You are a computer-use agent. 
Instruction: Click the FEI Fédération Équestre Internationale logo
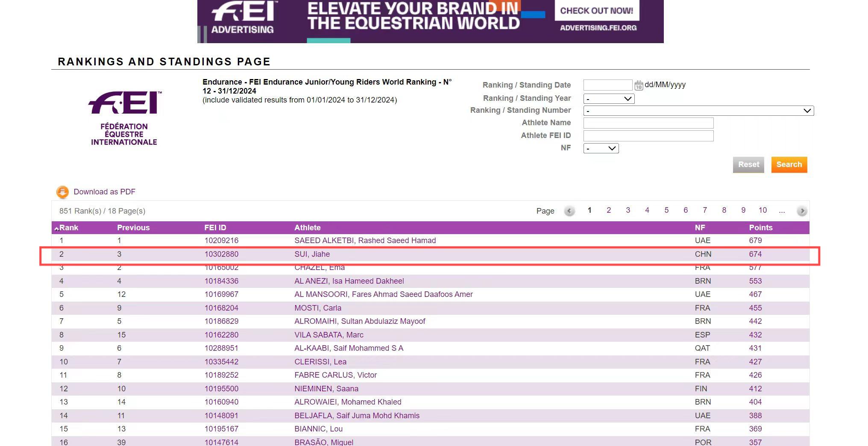(x=124, y=118)
